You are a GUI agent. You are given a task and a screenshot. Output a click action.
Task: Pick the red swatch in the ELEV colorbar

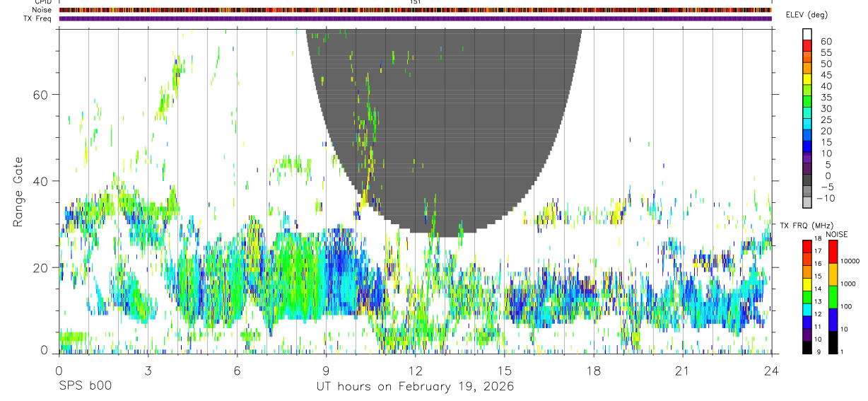coord(807,46)
